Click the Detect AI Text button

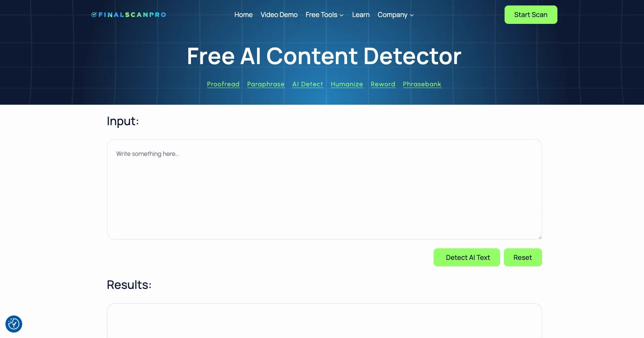pos(467,258)
